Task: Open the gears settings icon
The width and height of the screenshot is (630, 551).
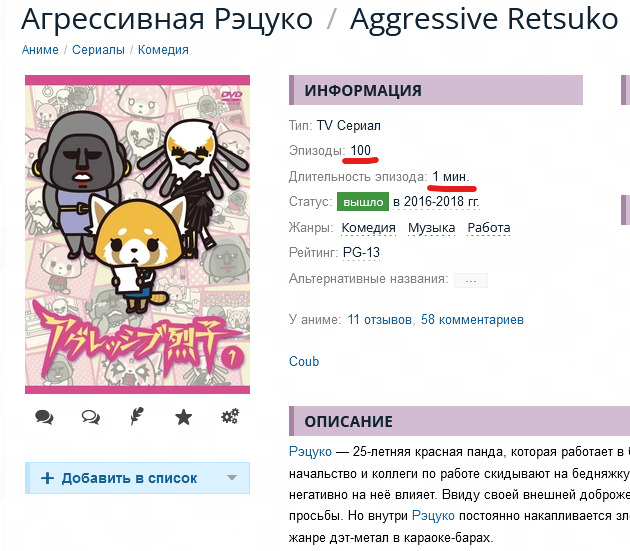Action: [x=230, y=416]
